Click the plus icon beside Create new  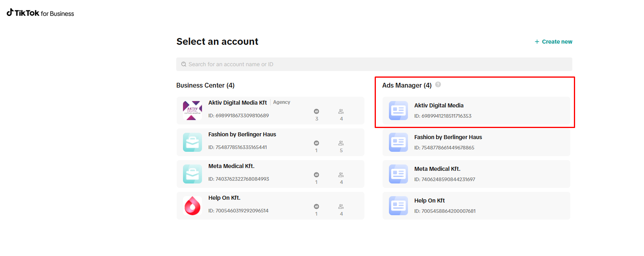[x=537, y=42]
